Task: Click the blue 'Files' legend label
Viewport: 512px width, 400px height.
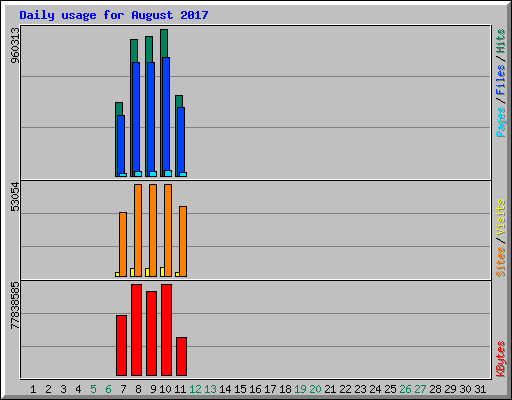Action: click(501, 80)
